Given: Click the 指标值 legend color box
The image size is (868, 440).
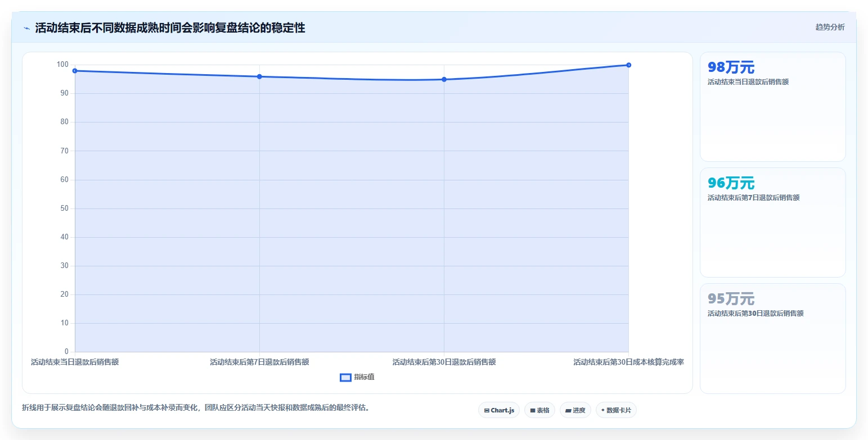Looking at the screenshot, I should click(x=345, y=377).
